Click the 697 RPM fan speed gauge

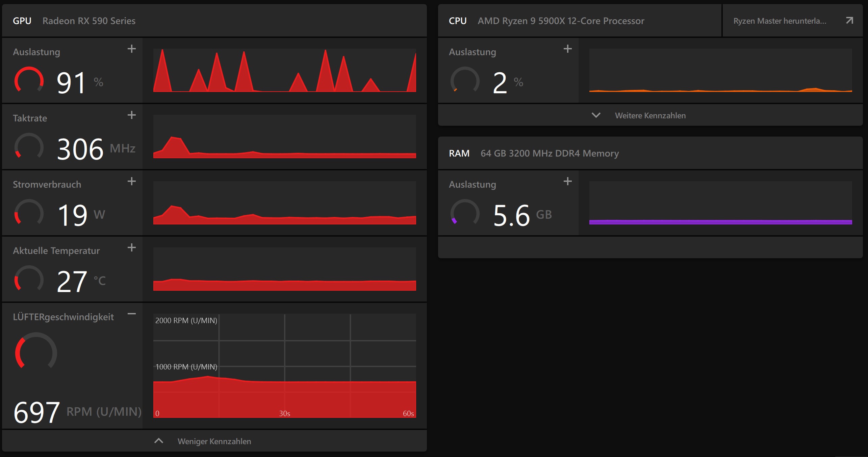[36, 352]
